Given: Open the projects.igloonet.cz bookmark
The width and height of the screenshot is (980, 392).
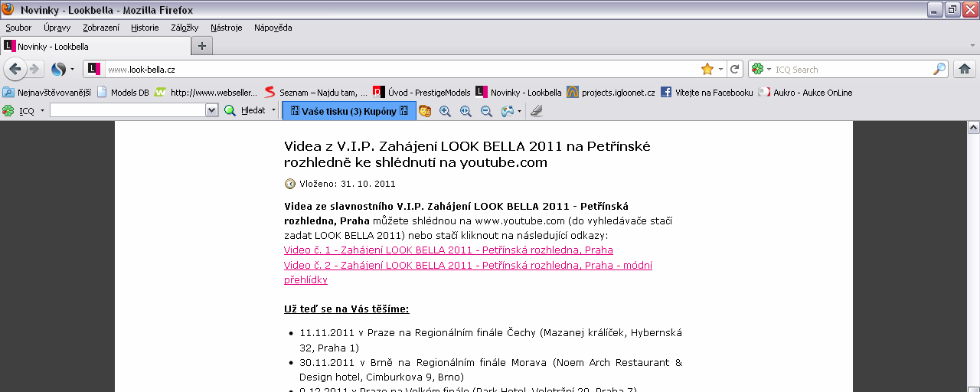Looking at the screenshot, I should click(611, 92).
